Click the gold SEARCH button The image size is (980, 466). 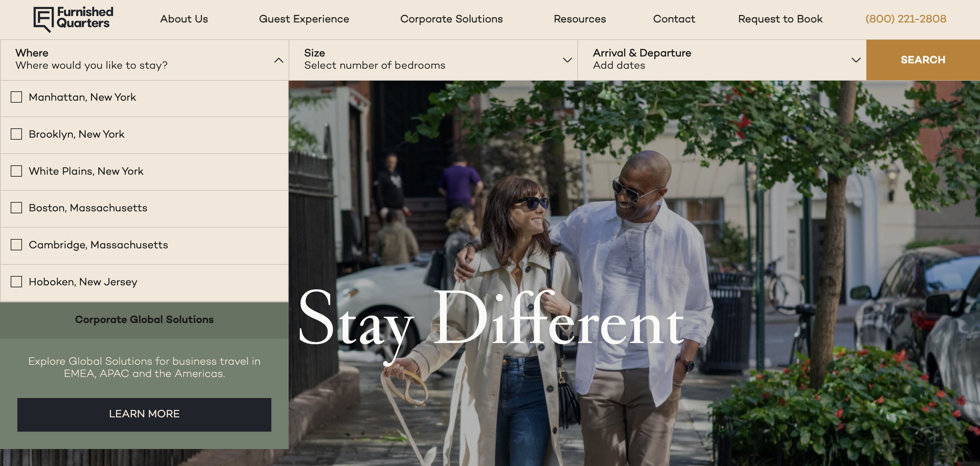coord(923,60)
